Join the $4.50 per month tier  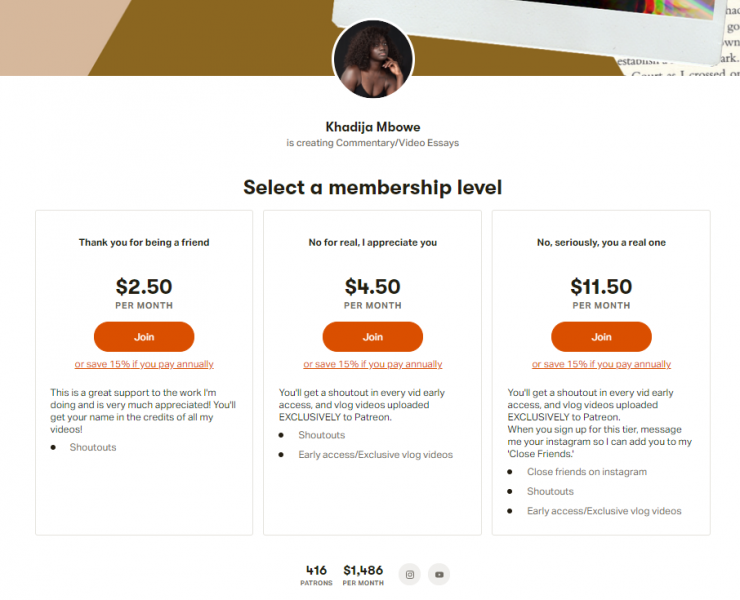pos(372,337)
